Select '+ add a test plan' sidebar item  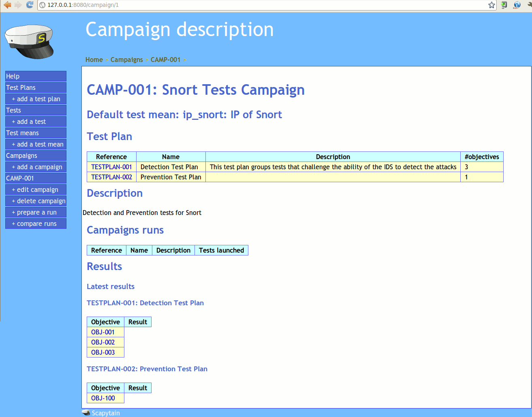pos(36,99)
